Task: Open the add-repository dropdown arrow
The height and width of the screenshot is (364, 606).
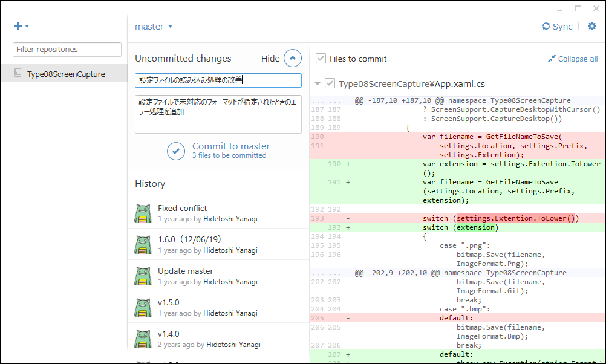Action: [x=27, y=27]
